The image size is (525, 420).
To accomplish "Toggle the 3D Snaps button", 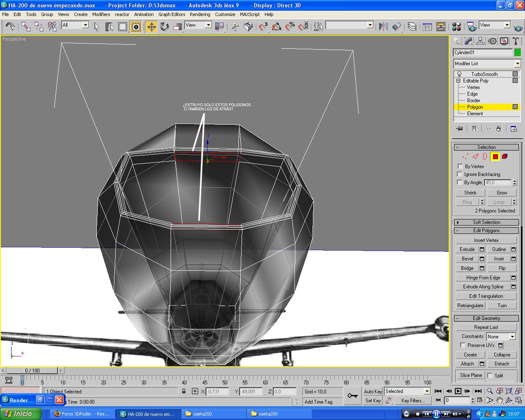I will click(263, 27).
